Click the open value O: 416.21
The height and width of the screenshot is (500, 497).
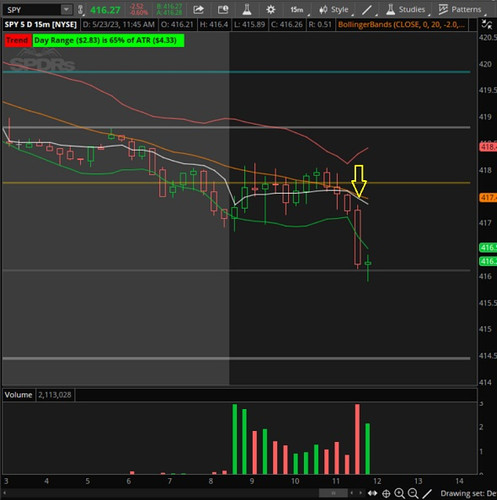click(177, 25)
